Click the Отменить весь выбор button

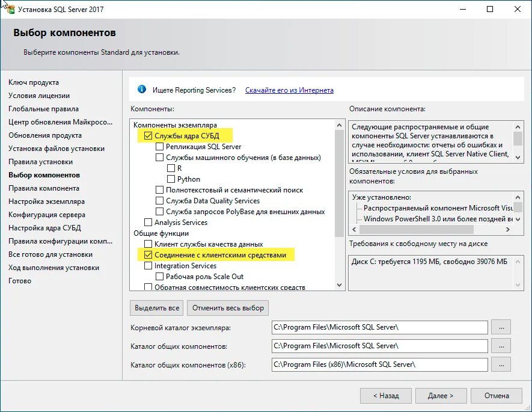click(x=228, y=308)
